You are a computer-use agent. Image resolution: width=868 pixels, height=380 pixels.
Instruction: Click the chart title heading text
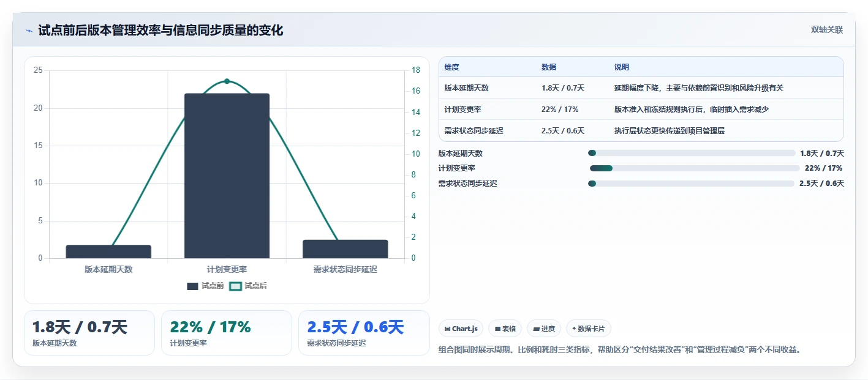click(160, 31)
